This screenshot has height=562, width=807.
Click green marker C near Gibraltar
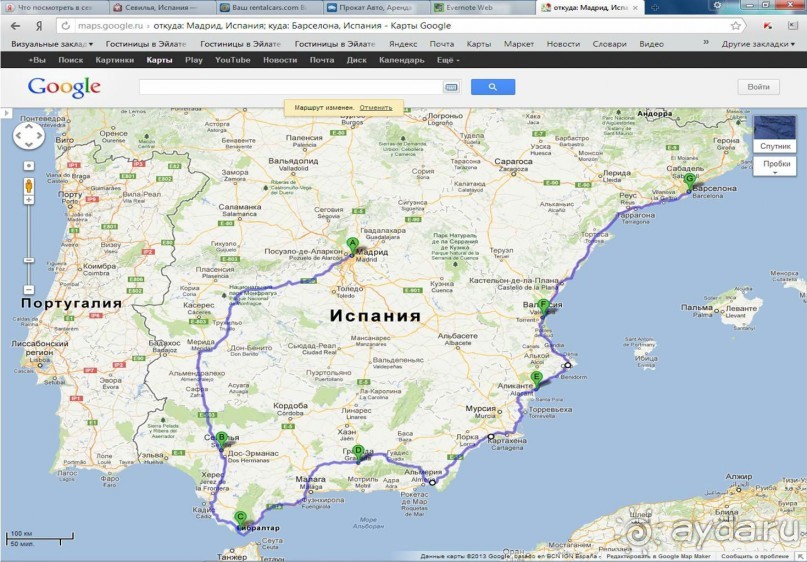[x=240, y=517]
